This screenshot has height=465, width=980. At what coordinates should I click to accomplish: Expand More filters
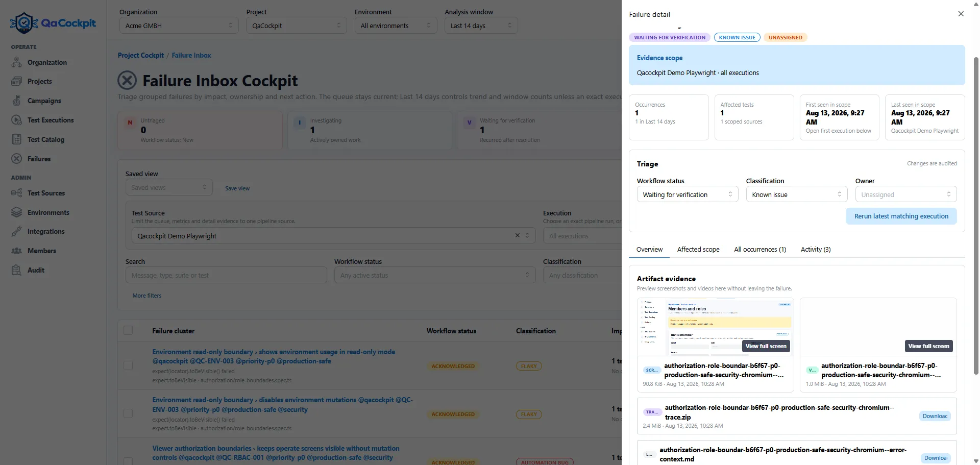pyautogui.click(x=147, y=296)
